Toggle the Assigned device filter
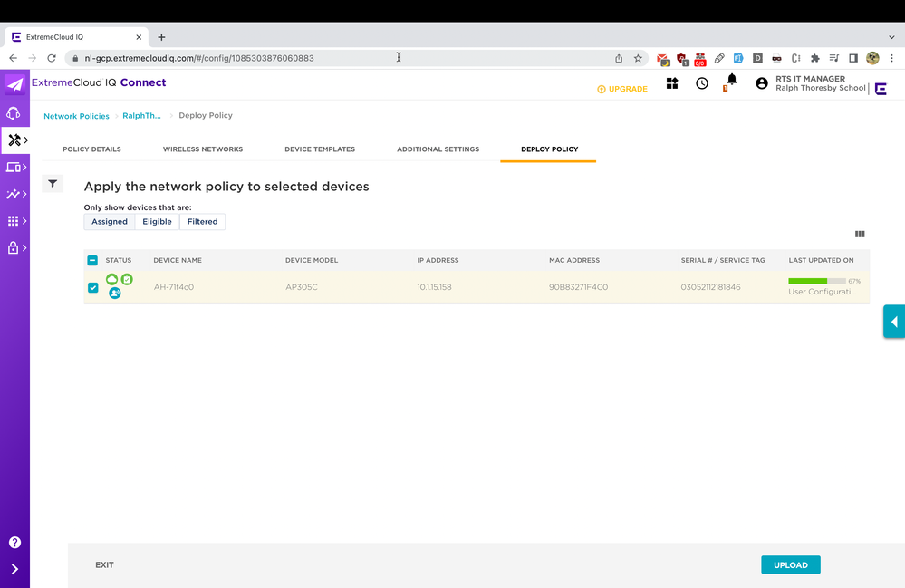 coord(110,222)
